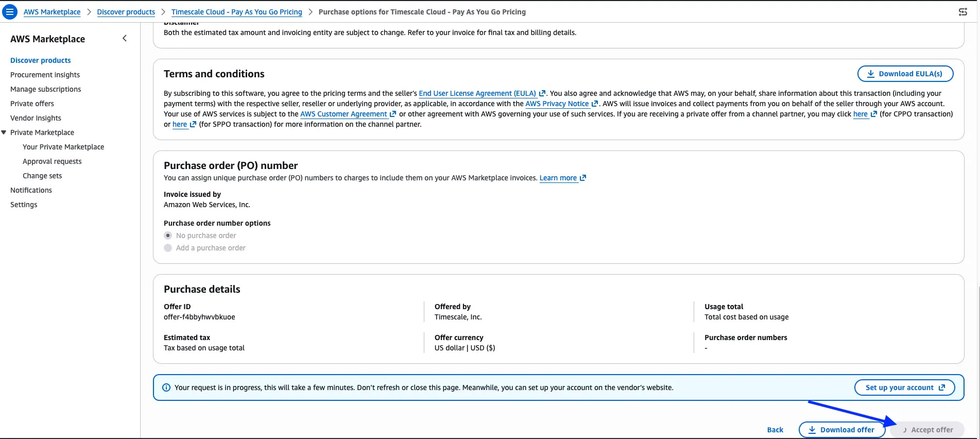Screen dimensions: 980x439
Task: Click Tax based on usage total text
Action: pos(204,348)
